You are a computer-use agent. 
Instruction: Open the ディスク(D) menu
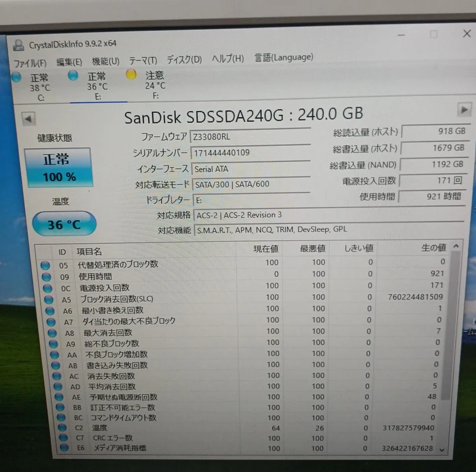pos(184,59)
